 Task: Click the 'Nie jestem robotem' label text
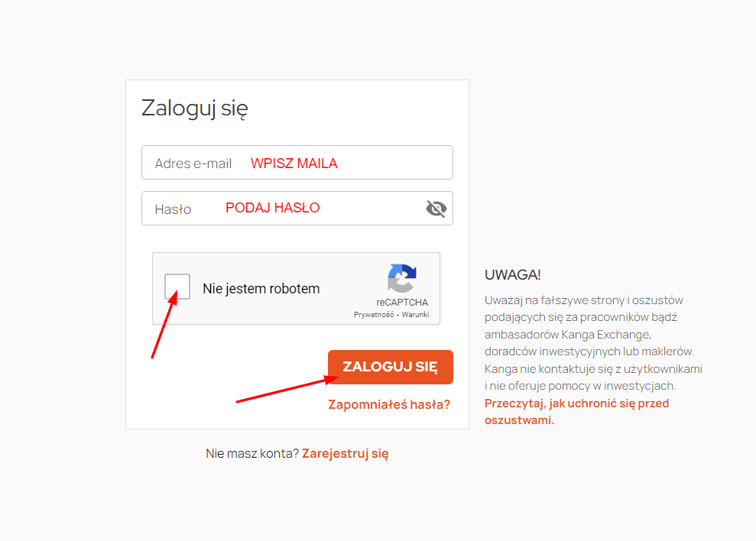[x=261, y=288]
